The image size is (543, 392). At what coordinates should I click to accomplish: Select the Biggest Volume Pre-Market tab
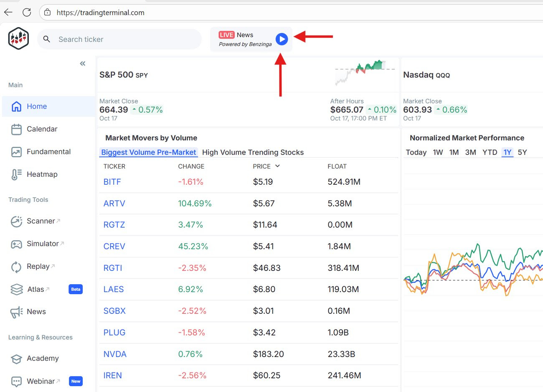pos(148,153)
